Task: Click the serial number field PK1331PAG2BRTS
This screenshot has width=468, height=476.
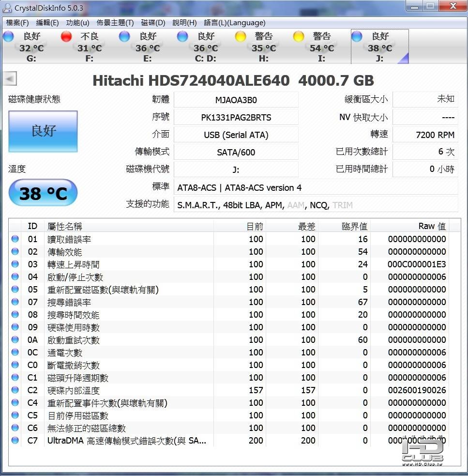Action: 236,117
